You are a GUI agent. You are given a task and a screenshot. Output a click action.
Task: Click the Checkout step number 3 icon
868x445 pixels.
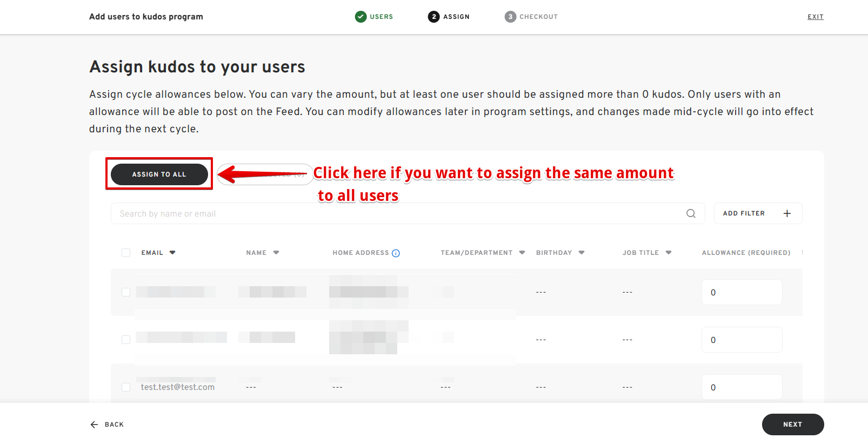[510, 17]
